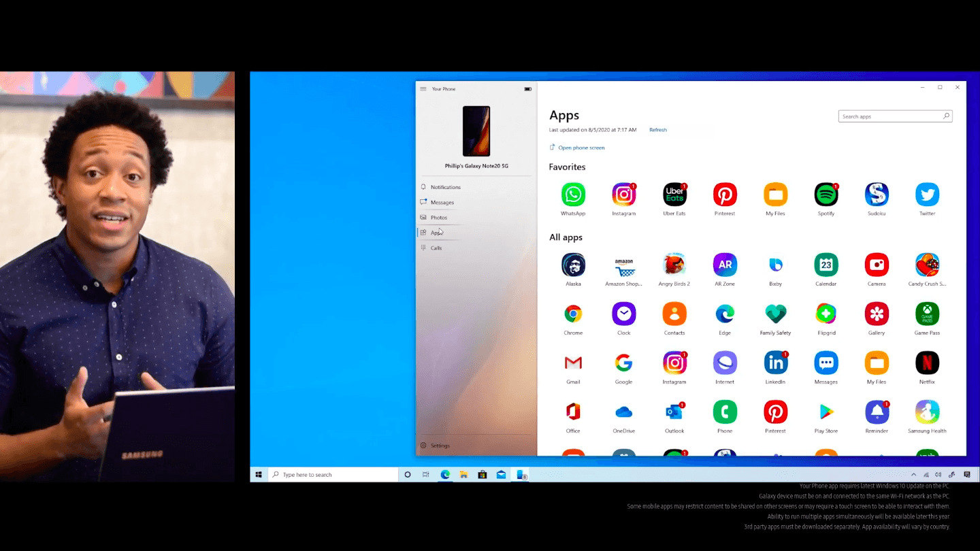This screenshot has height=551, width=980.
Task: Click the Search apps field
Action: point(890,117)
